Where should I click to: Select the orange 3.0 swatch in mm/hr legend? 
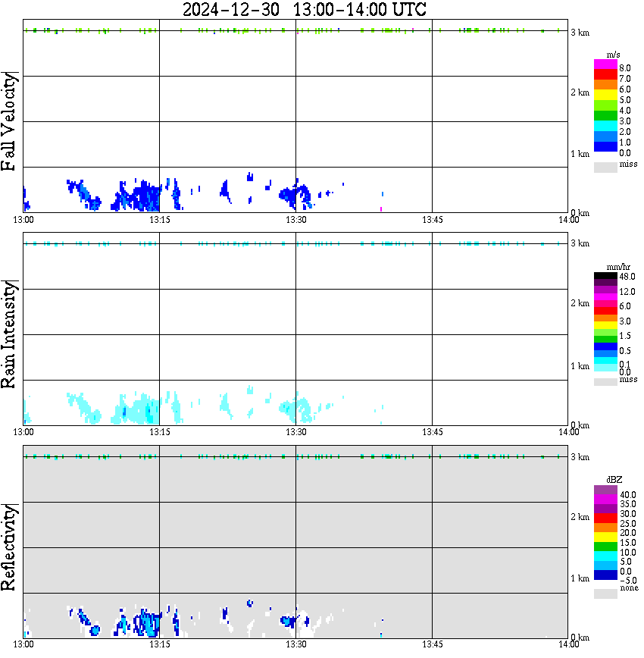point(606,318)
